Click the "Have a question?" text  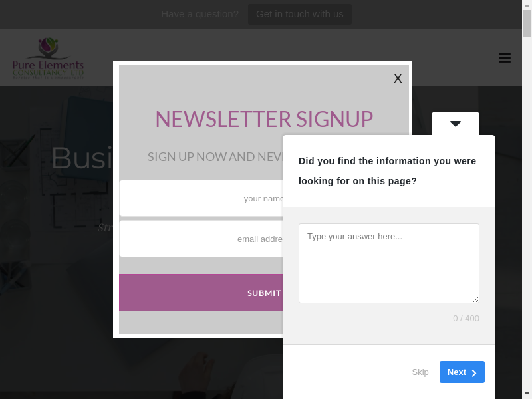click(x=199, y=14)
